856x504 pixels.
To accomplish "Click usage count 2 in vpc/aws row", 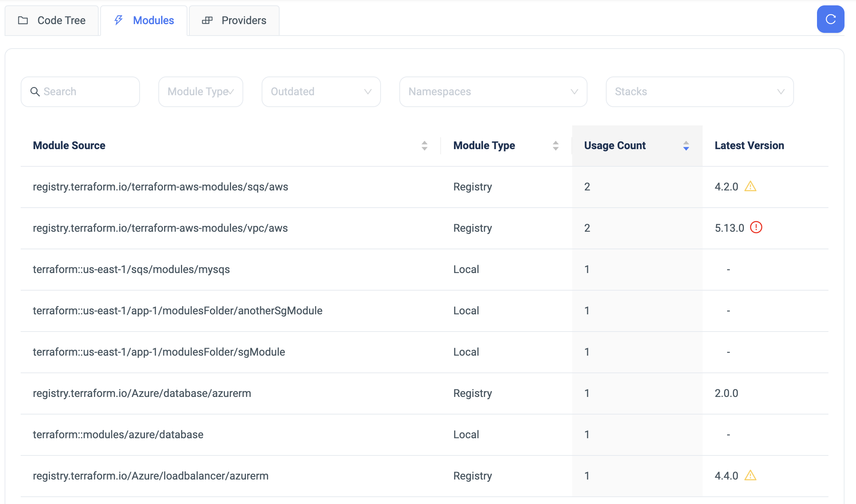I will click(587, 228).
